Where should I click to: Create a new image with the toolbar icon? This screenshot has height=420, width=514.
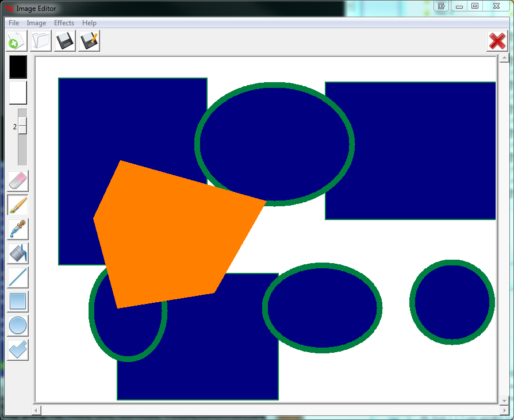tap(17, 41)
